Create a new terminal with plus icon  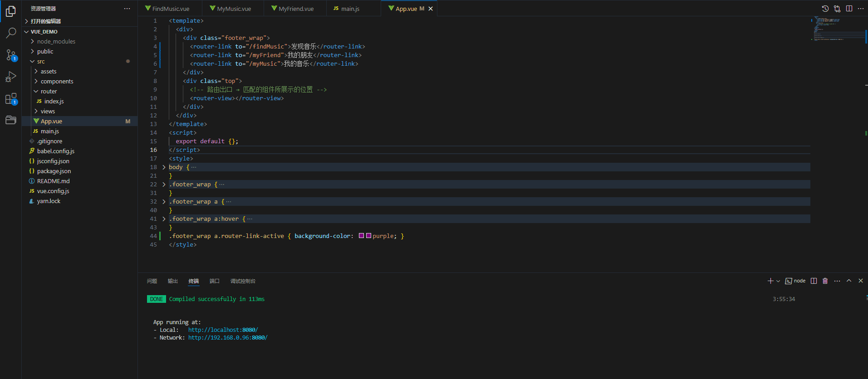[770, 281]
